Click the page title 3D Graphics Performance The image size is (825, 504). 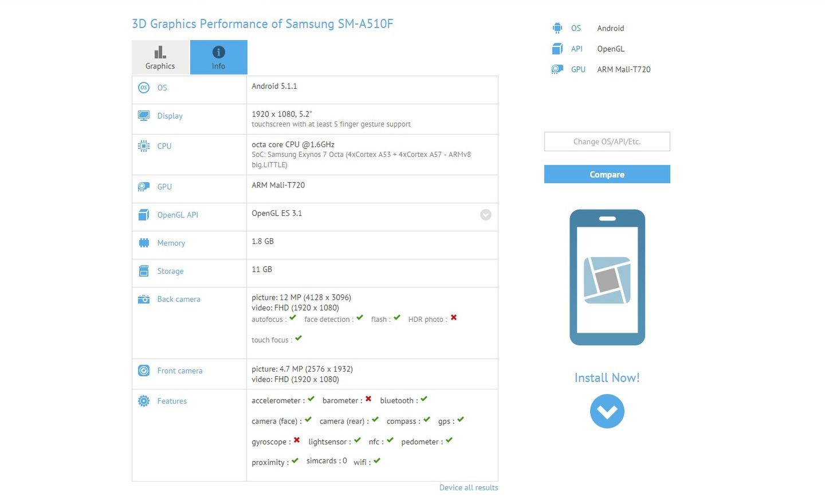pos(262,23)
